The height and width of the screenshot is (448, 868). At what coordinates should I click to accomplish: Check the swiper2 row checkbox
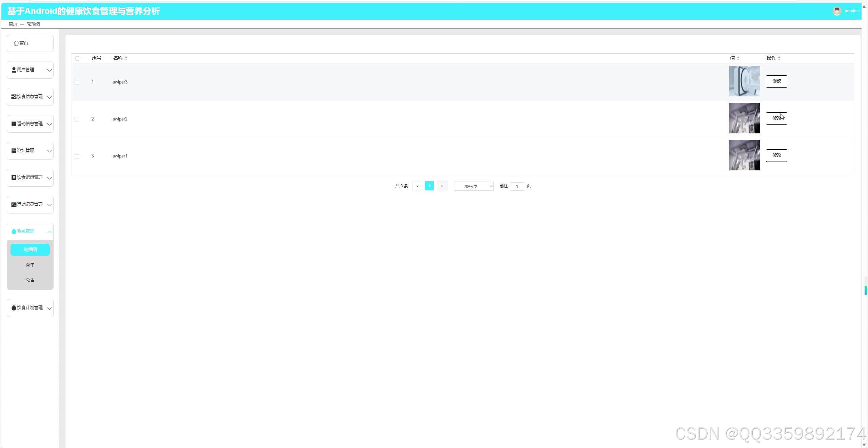coord(77,119)
